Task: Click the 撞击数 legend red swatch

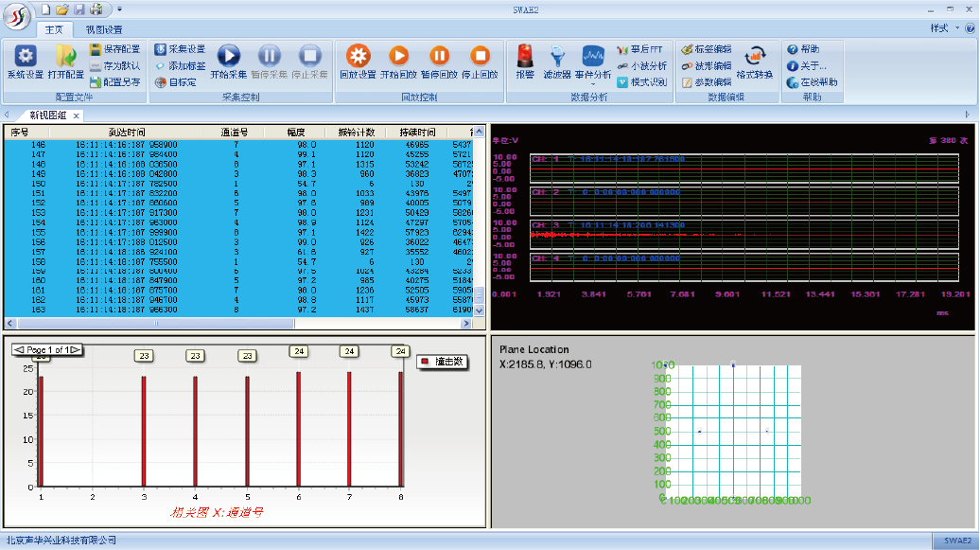Action: coord(425,362)
